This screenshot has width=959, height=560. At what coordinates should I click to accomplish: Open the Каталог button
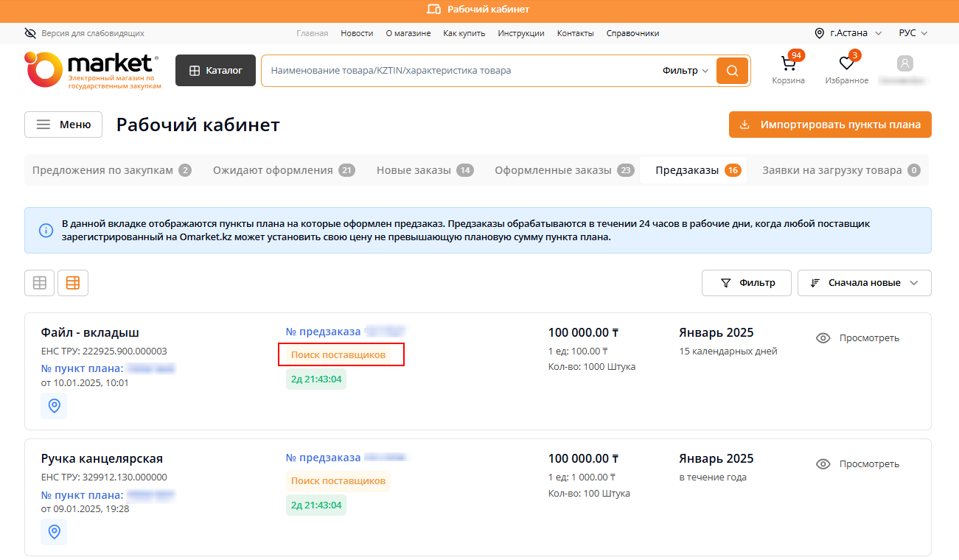[215, 71]
